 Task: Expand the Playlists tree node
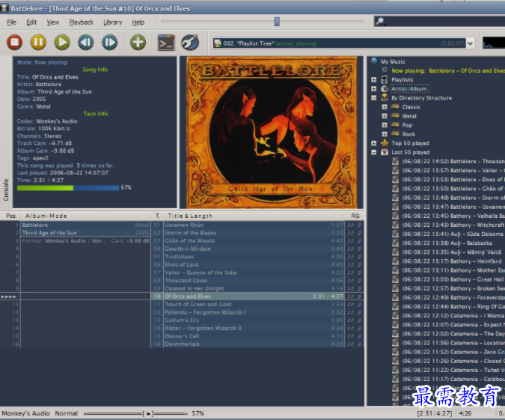pos(373,79)
